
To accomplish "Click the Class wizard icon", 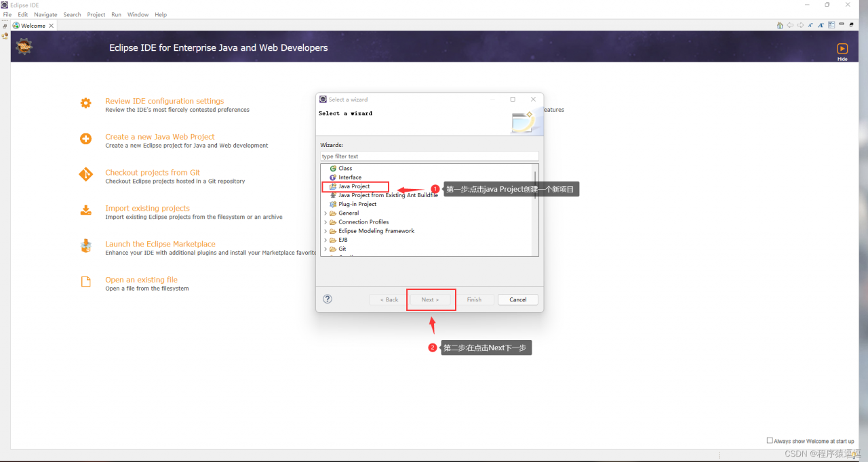I will click(x=333, y=168).
